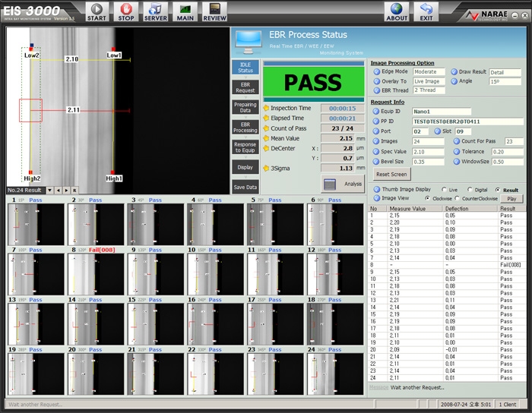Click the STOP toolbar button
Viewport: 532px width, 413px height.
[126, 12]
